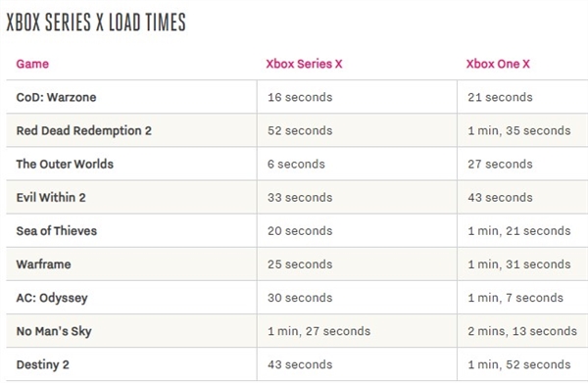The width and height of the screenshot is (588, 383).
Task: Click the Xbox One X column header
Action: tap(498, 64)
